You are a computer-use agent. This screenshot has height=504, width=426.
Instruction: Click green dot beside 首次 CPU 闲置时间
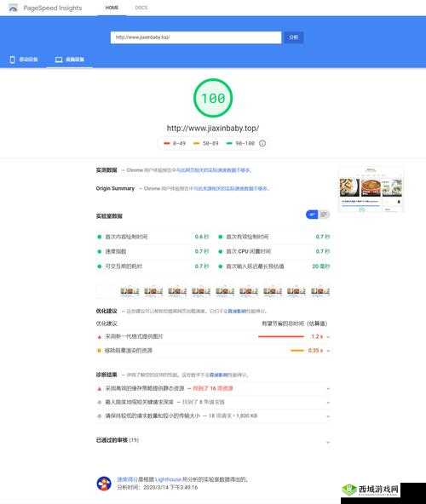click(221, 251)
